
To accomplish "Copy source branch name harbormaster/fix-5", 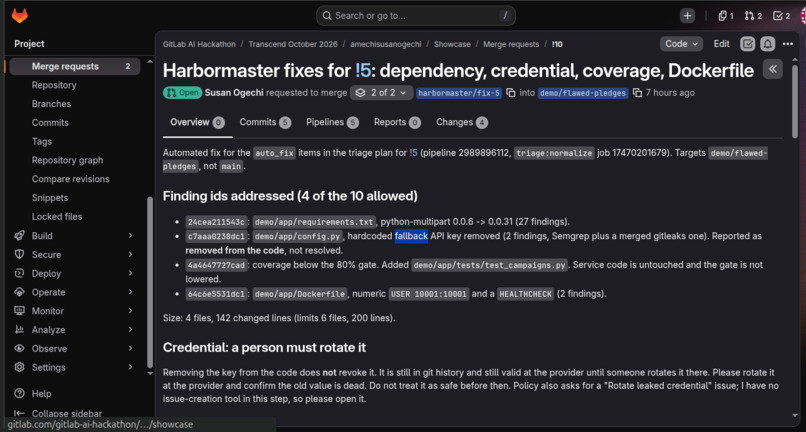I will point(510,93).
